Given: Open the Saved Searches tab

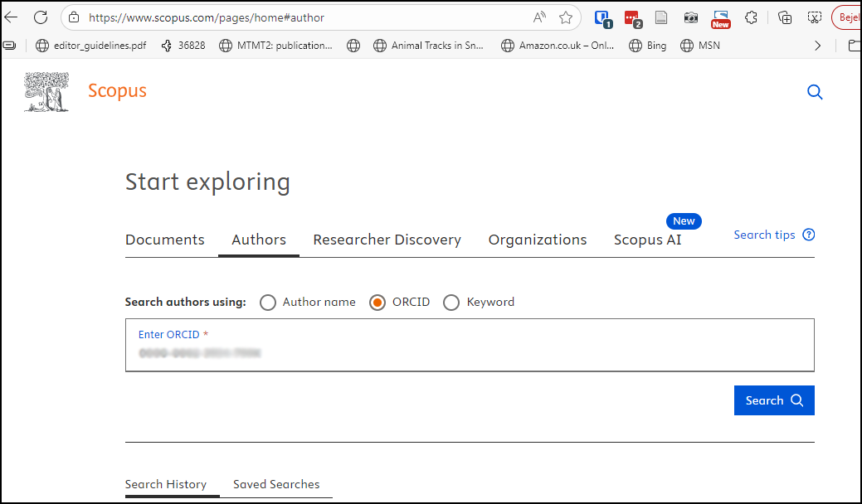Looking at the screenshot, I should click(x=276, y=484).
